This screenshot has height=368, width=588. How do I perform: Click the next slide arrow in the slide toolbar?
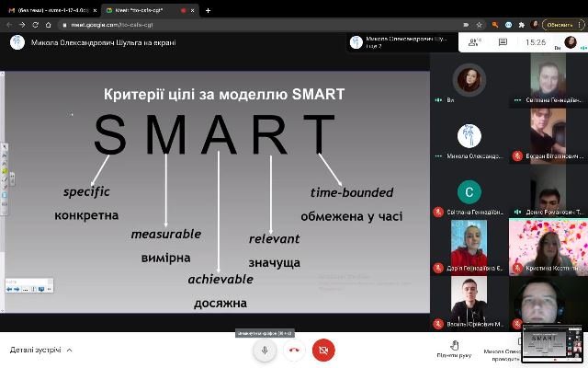click(17, 289)
